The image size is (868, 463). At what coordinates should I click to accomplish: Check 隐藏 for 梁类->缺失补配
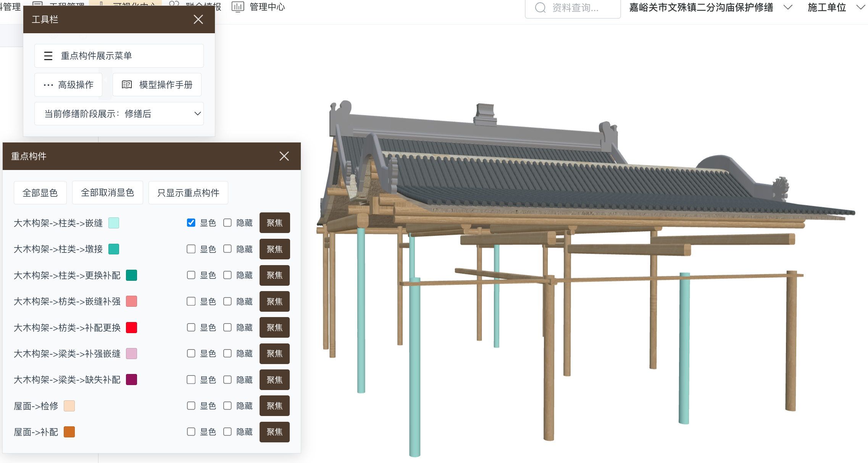(227, 380)
